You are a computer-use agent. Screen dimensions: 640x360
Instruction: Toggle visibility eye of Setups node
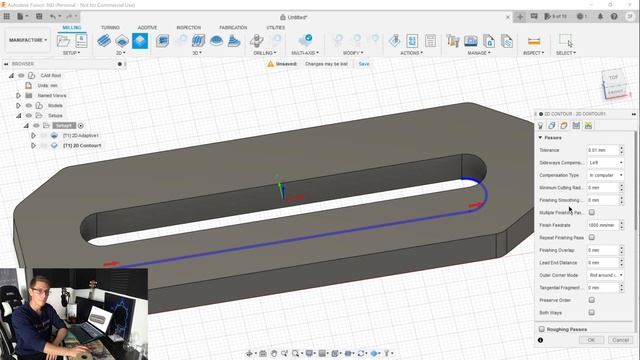29,116
